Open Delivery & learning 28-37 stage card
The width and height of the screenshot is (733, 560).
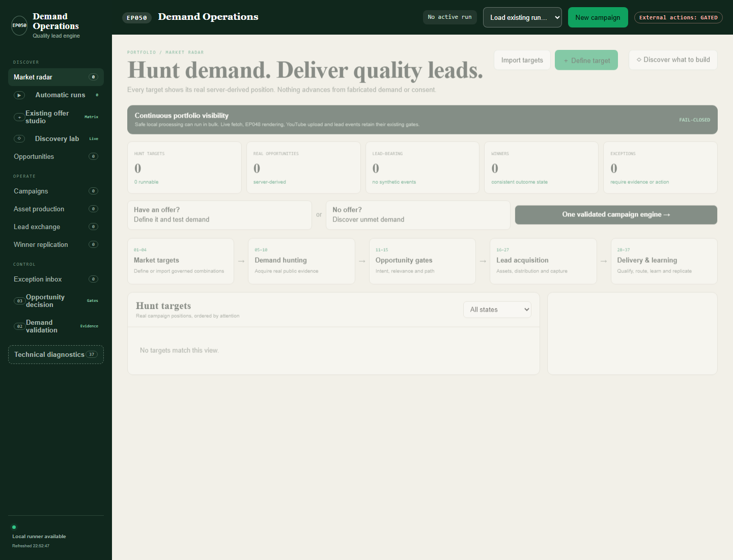664,261
